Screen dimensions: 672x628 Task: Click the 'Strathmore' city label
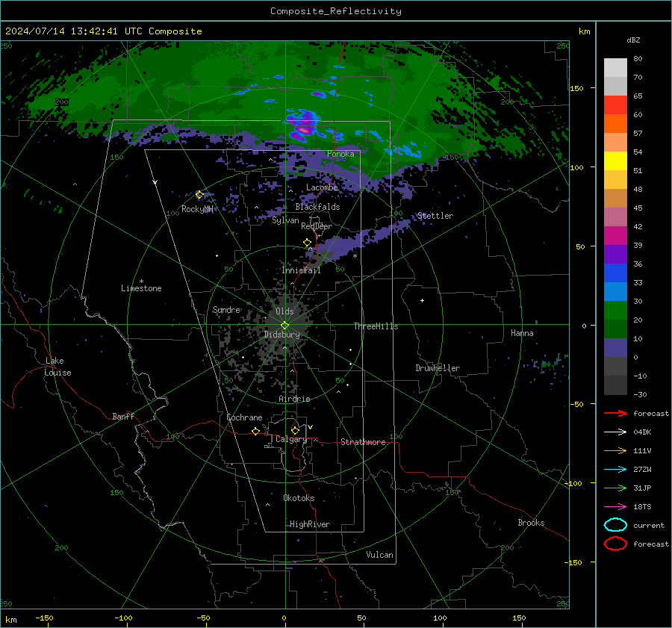(363, 442)
